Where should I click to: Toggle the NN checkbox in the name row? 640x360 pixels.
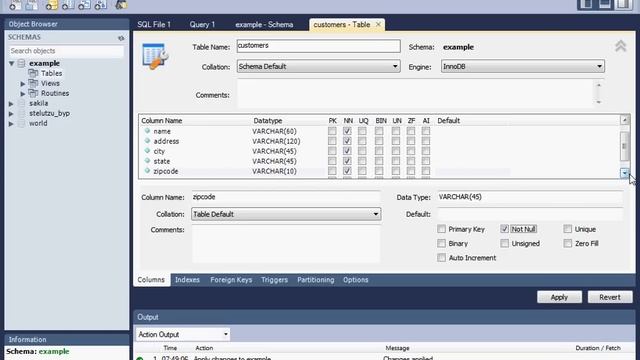(x=347, y=131)
